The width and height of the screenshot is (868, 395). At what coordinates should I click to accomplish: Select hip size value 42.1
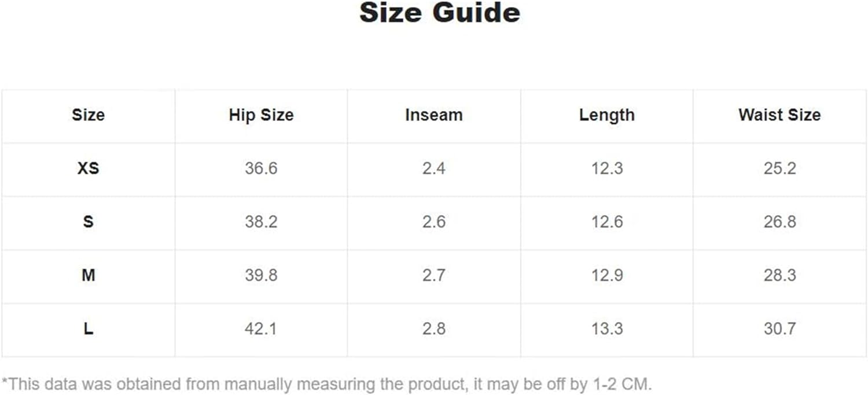(261, 329)
